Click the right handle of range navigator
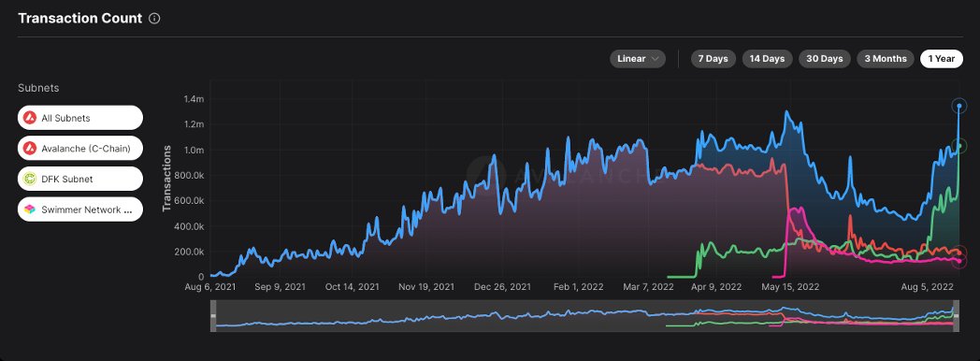This screenshot has height=361, width=980. click(956, 316)
